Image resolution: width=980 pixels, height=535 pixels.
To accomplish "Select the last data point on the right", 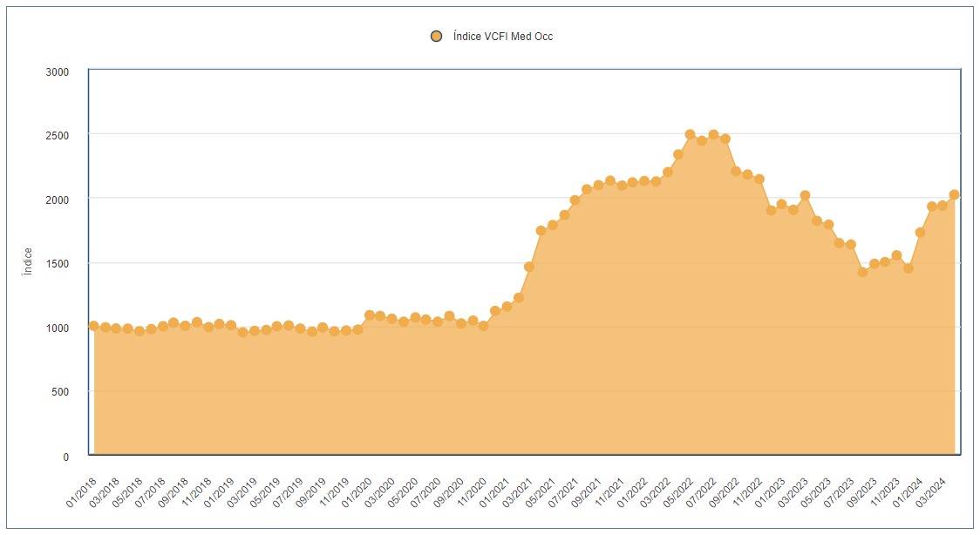I will (x=954, y=194).
